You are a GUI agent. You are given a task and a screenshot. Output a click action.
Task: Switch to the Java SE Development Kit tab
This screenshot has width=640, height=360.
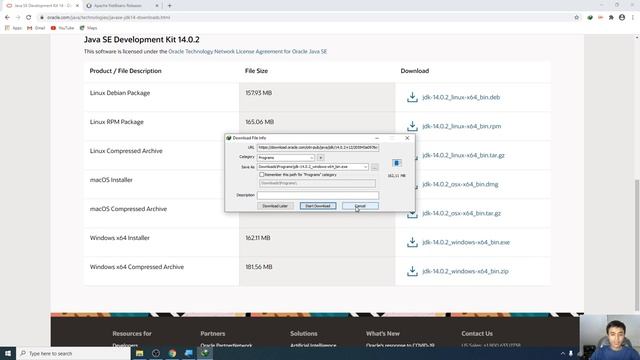click(41, 6)
